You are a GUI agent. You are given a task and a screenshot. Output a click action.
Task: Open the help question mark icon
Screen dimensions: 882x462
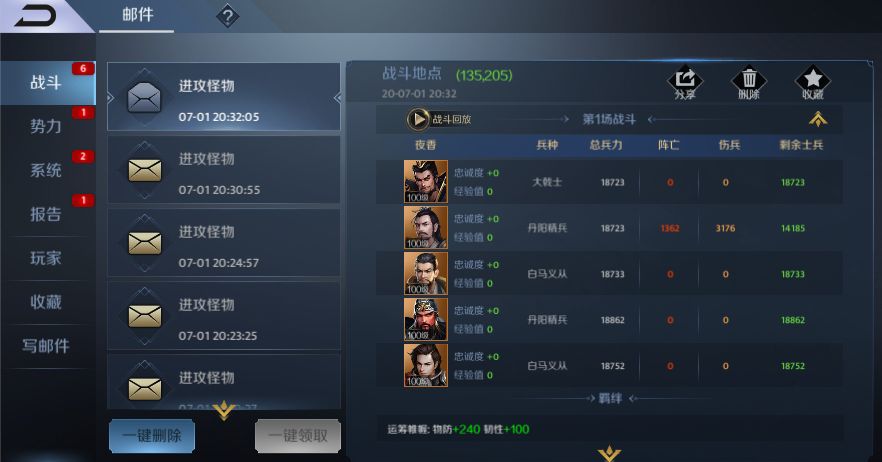[x=228, y=16]
